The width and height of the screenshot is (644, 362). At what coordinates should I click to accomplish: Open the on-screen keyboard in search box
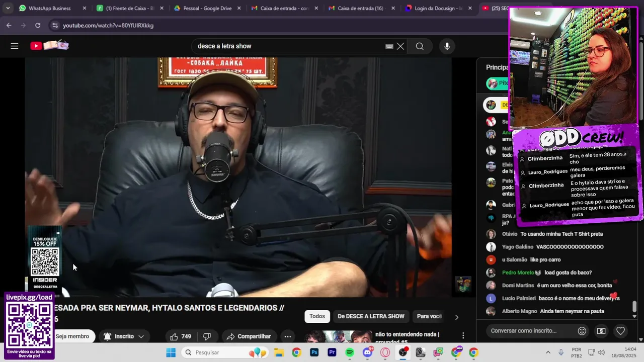coord(389,46)
